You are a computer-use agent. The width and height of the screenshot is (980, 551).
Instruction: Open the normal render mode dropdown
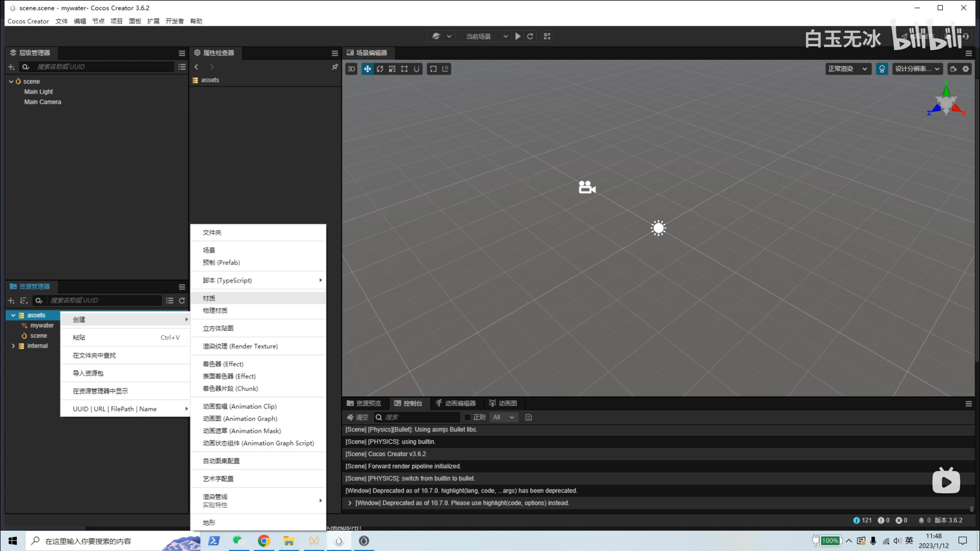tap(847, 69)
